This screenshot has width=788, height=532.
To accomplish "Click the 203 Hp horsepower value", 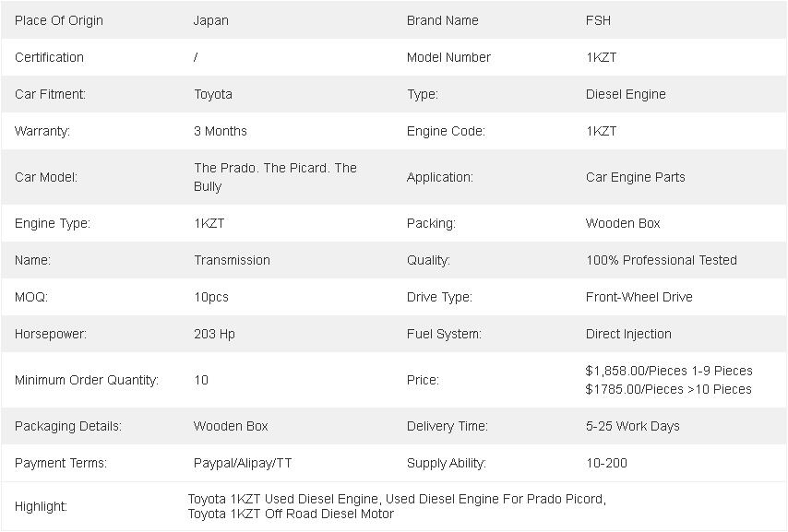I will [x=215, y=334].
